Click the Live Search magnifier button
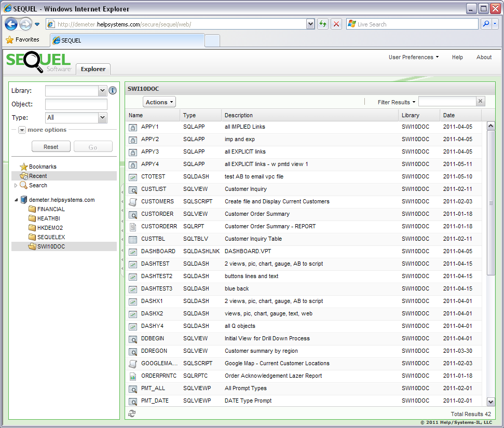This screenshot has width=504, height=428. pyautogui.click(x=486, y=24)
